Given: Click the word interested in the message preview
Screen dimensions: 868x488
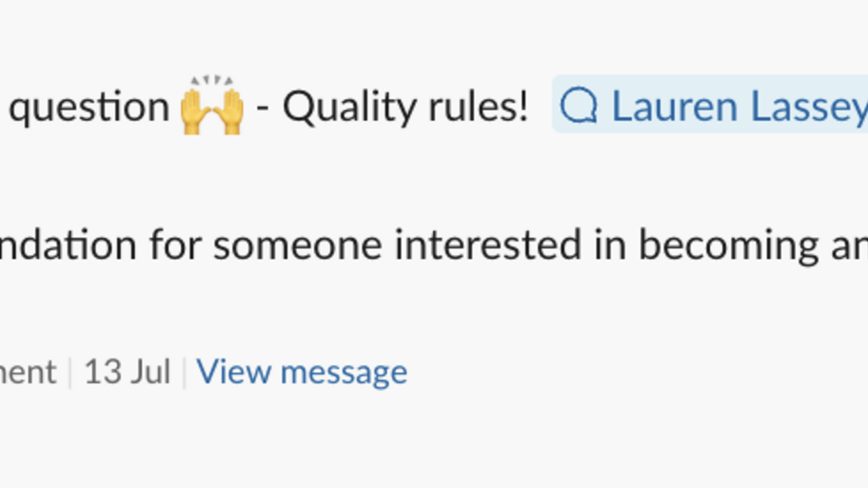Looking at the screenshot, I should click(488, 244).
